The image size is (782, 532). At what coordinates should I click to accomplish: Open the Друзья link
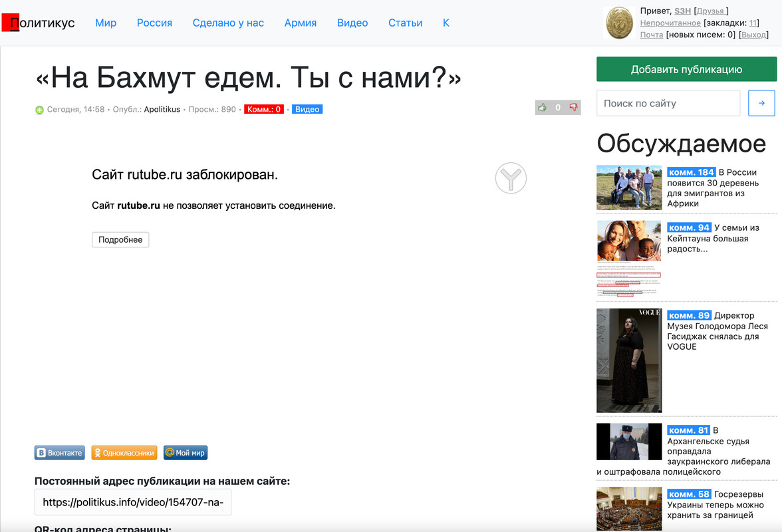point(711,11)
